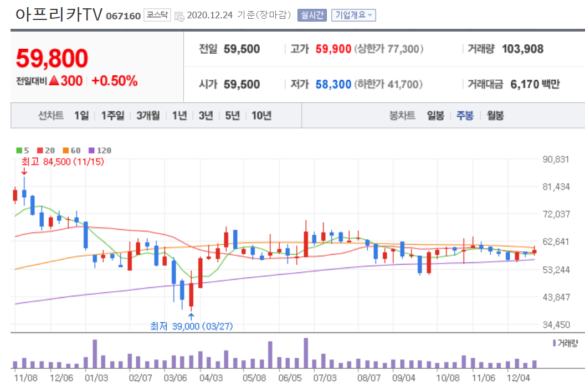Click the purple 거래량 volume legend marker

click(x=555, y=343)
